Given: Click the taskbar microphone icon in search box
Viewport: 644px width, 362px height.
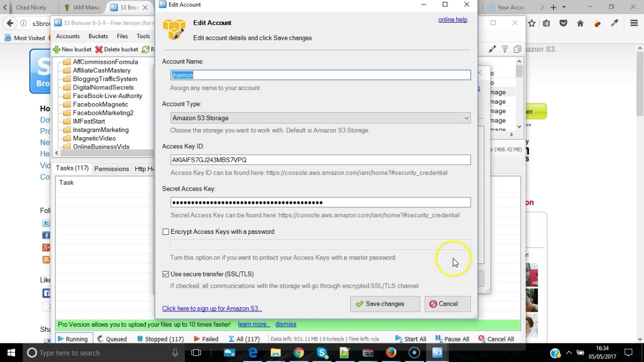Looking at the screenshot, I should [175, 353].
